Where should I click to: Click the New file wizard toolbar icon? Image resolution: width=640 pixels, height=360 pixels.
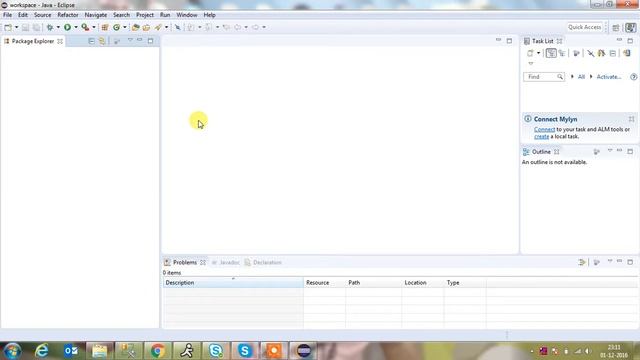tap(8, 27)
